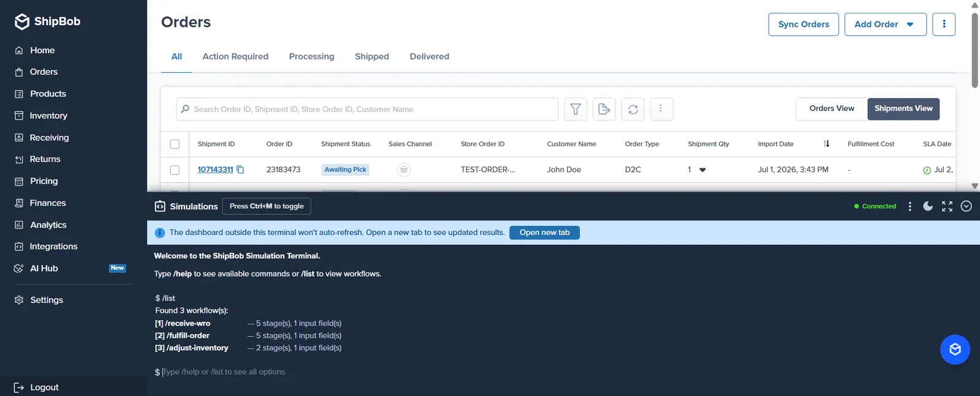Screen dimensions: 980x396
Task: Click Press Ctrl+M to toggle button
Action: click(x=266, y=206)
